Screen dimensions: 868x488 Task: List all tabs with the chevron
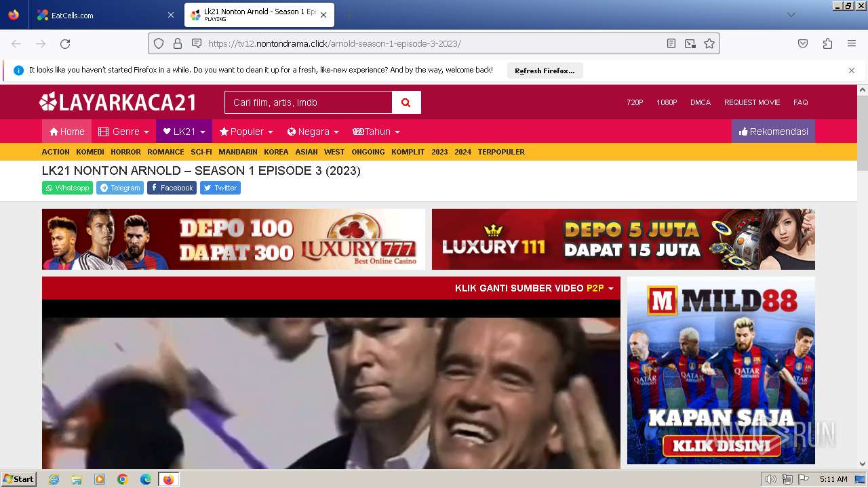(x=791, y=15)
